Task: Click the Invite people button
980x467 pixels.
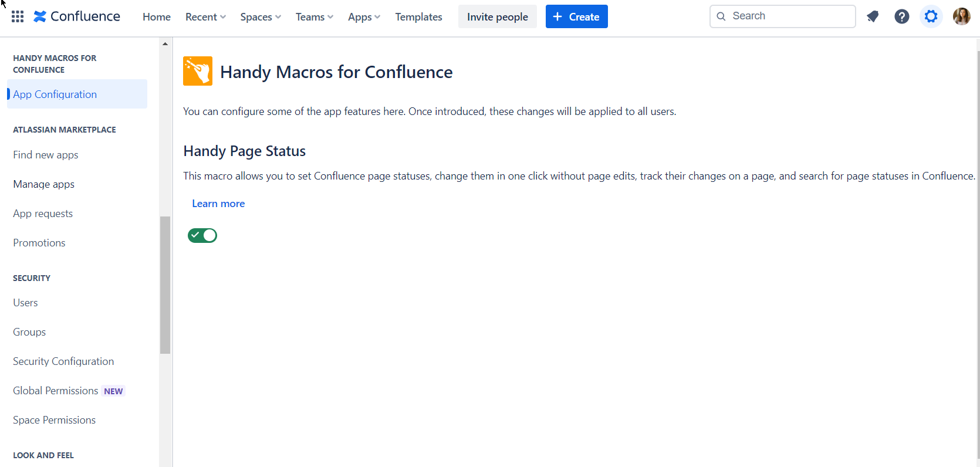Action: tap(498, 16)
